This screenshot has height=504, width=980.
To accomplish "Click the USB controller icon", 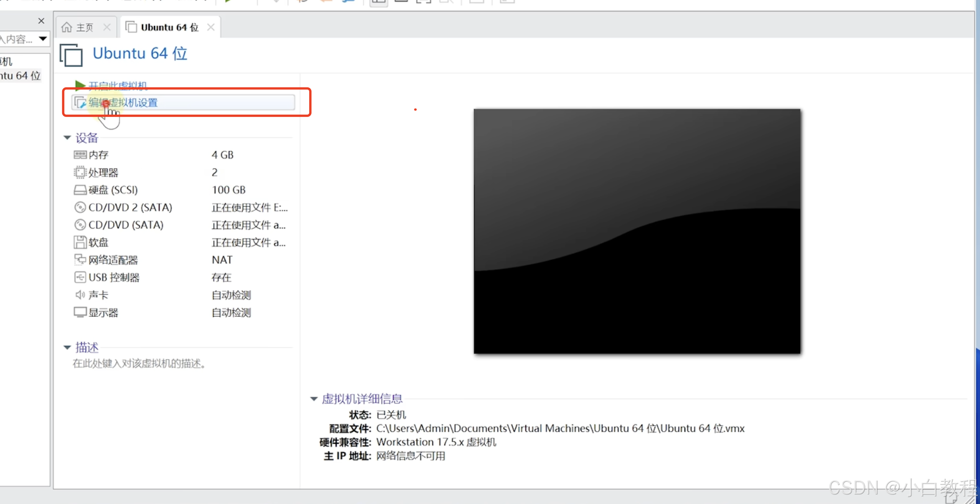I will (x=80, y=277).
